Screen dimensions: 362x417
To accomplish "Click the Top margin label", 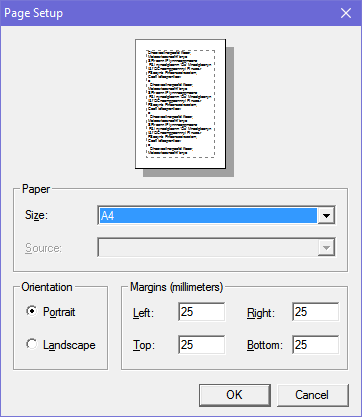I will coord(144,345).
